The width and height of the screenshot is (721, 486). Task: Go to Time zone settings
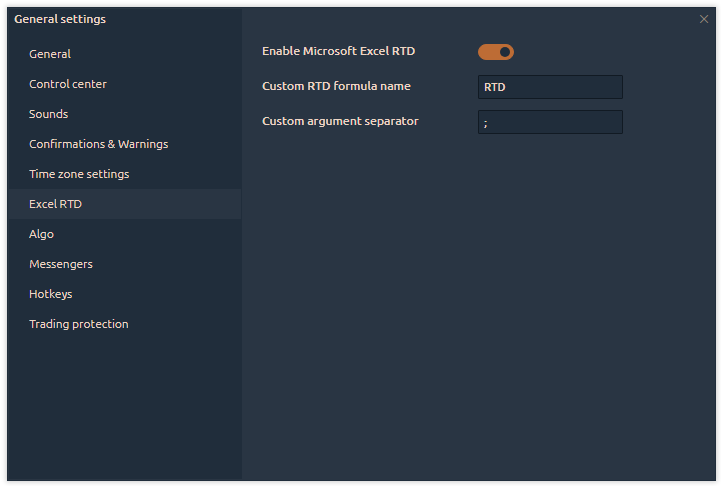click(79, 174)
